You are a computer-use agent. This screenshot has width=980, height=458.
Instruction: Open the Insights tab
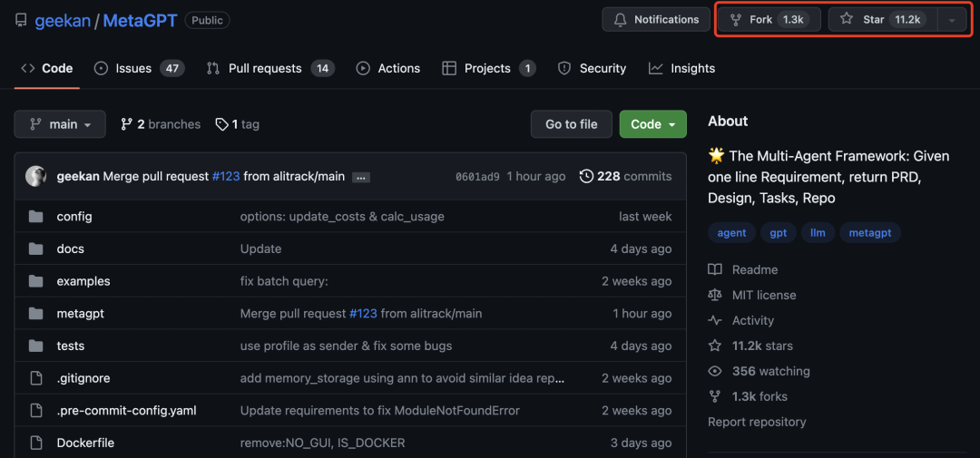tap(681, 69)
